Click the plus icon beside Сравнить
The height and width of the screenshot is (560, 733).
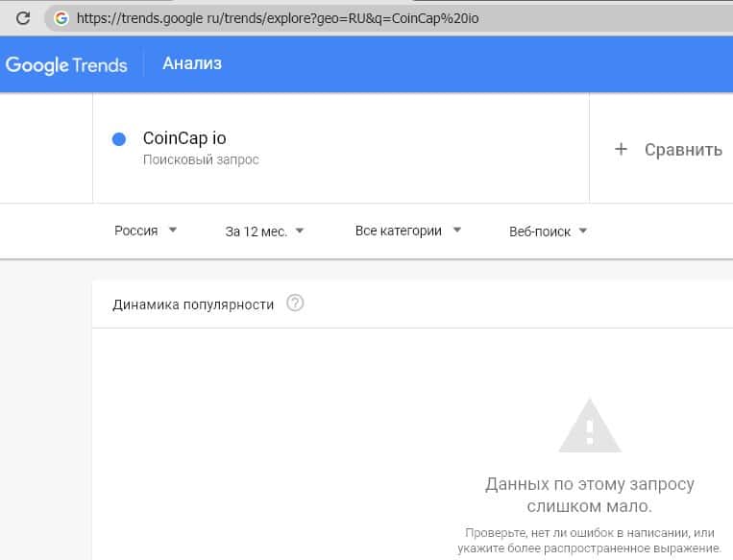[621, 149]
